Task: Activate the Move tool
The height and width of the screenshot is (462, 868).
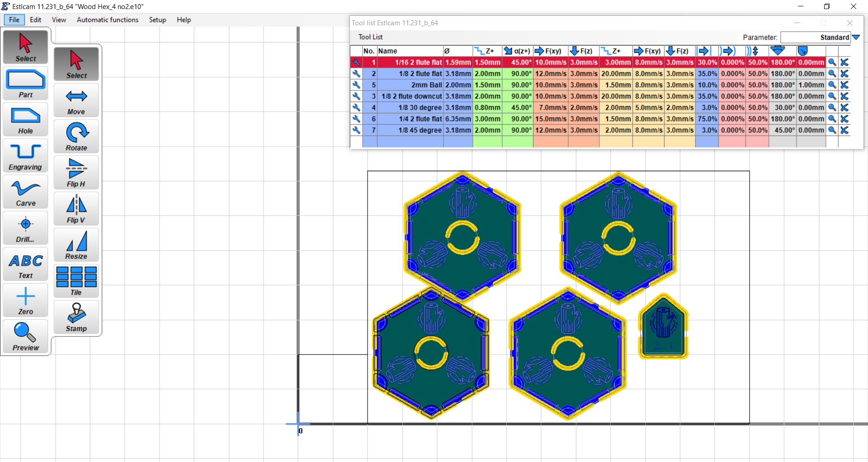Action: point(76,100)
